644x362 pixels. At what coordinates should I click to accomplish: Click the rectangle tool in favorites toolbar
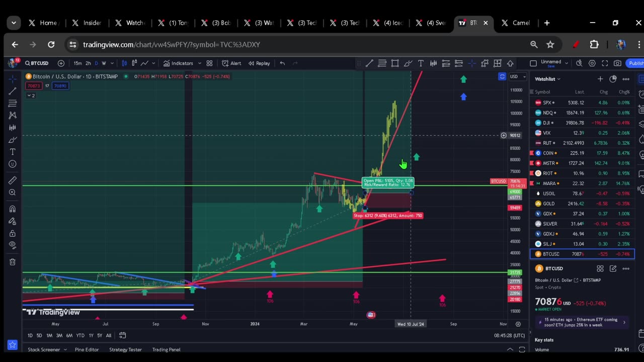pyautogui.click(x=395, y=63)
